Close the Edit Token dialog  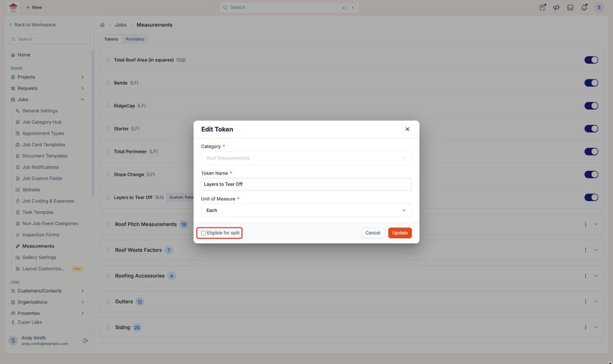pos(407,129)
